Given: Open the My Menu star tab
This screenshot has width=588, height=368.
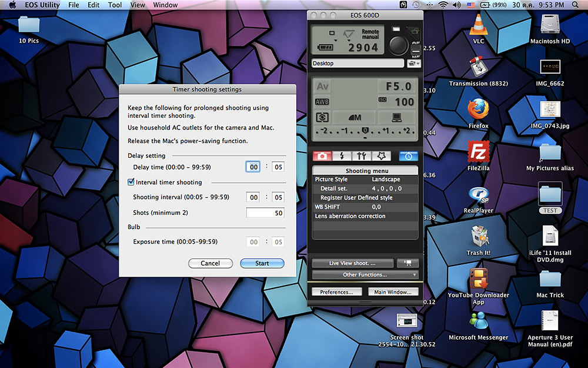Looking at the screenshot, I should (x=382, y=156).
